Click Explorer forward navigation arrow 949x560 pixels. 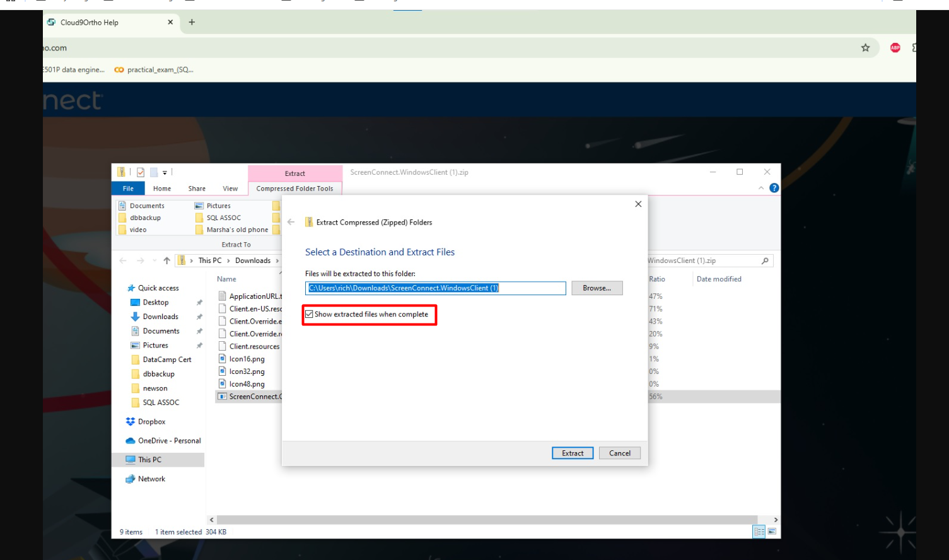tap(140, 260)
